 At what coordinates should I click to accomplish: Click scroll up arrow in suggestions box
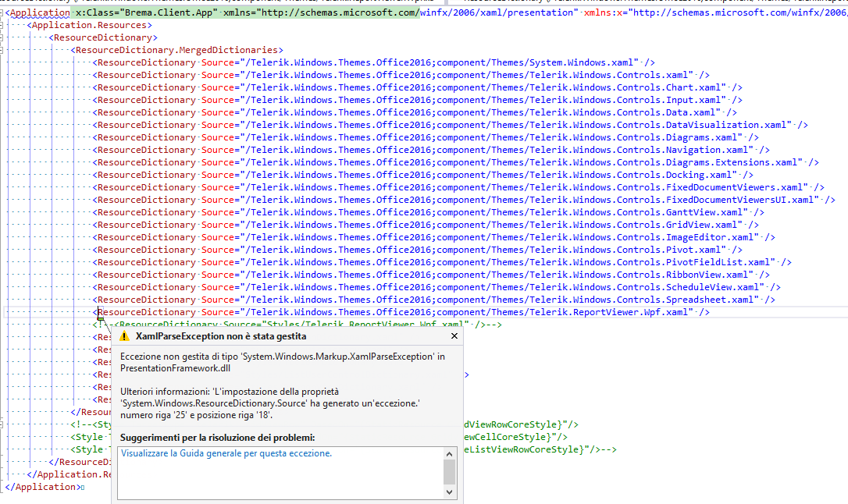pyautogui.click(x=450, y=454)
